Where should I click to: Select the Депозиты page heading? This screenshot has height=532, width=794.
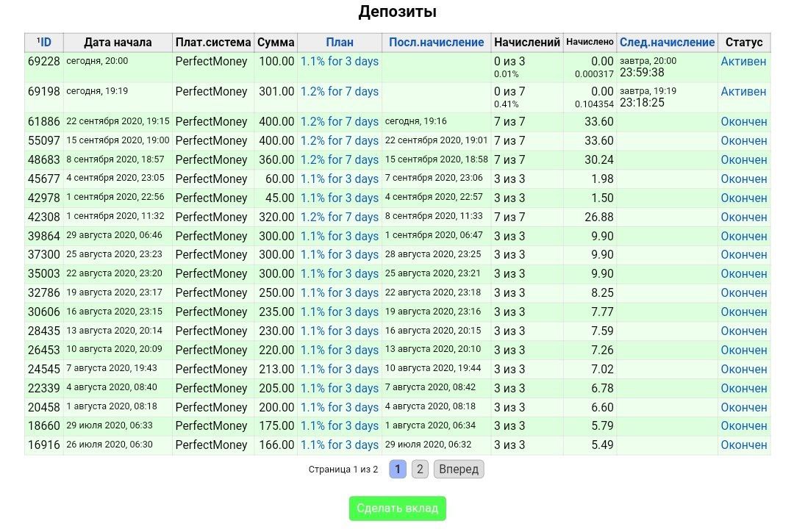[x=398, y=11]
